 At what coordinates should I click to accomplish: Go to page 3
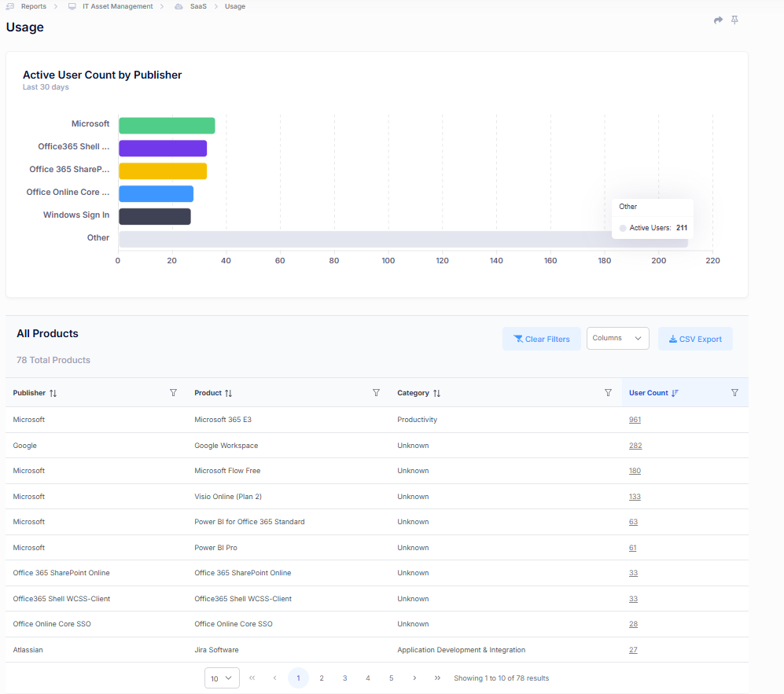344,678
